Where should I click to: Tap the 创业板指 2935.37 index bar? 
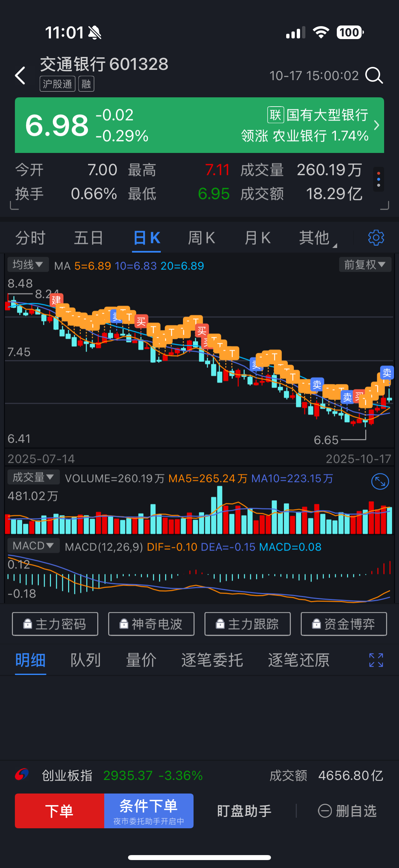click(x=199, y=775)
